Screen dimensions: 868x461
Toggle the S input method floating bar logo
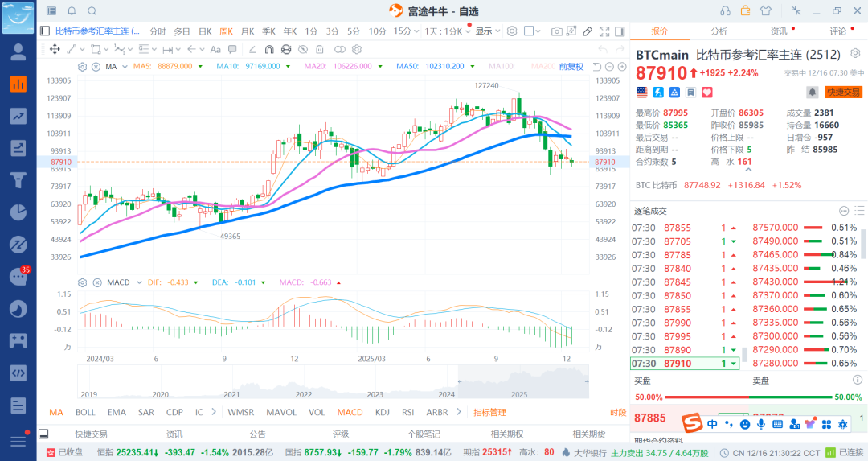click(x=692, y=423)
